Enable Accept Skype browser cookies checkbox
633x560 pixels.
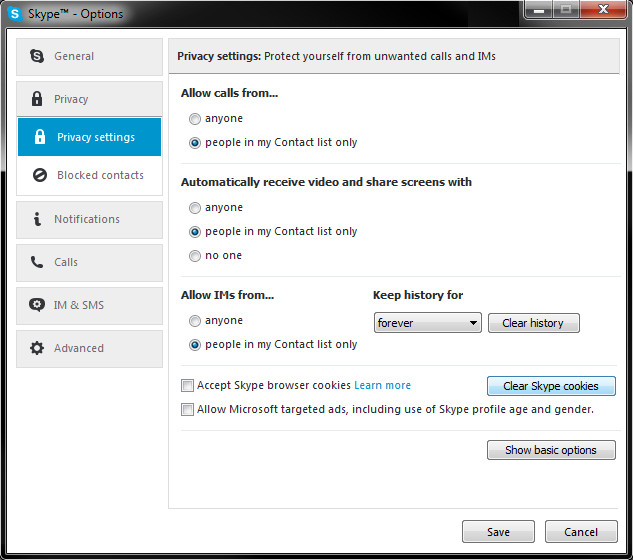(x=187, y=386)
